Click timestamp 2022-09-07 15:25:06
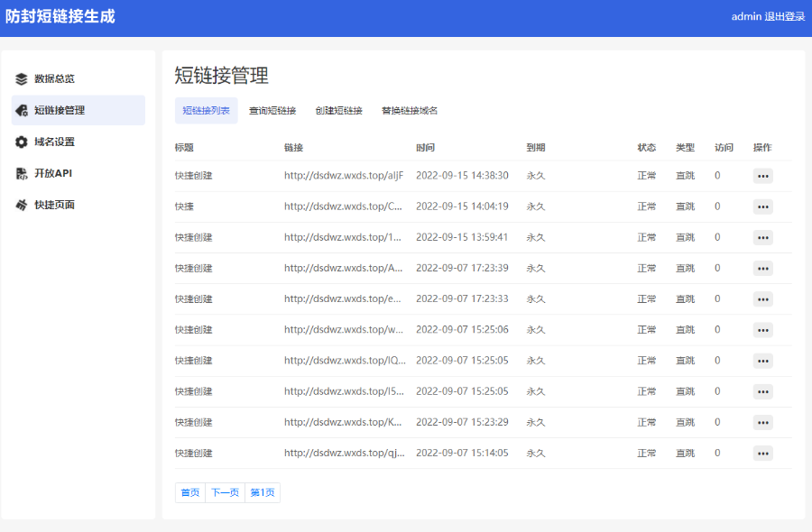This screenshot has width=812, height=532. [x=462, y=330]
